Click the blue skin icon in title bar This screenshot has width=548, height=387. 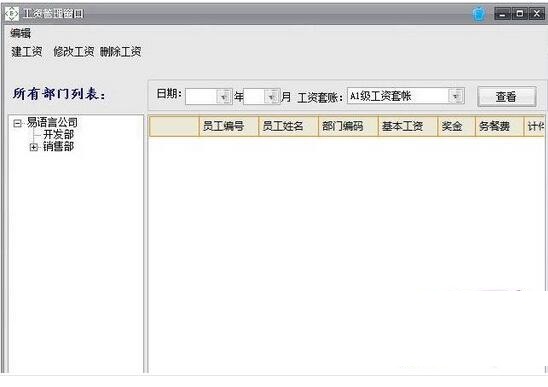pyautogui.click(x=479, y=14)
